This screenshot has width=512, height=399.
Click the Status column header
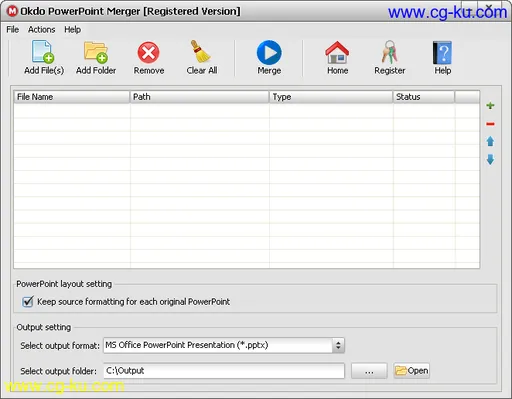pos(423,97)
